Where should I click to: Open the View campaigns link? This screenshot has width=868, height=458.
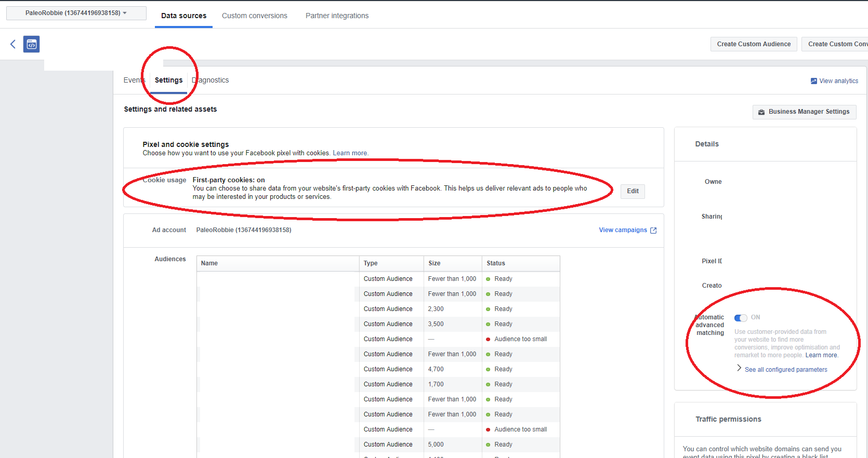pyautogui.click(x=623, y=230)
